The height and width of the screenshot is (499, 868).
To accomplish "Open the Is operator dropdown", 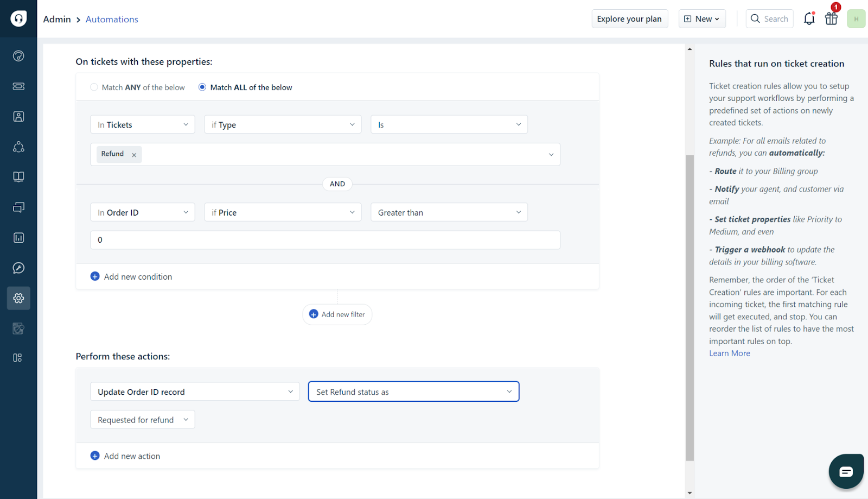I will point(449,124).
